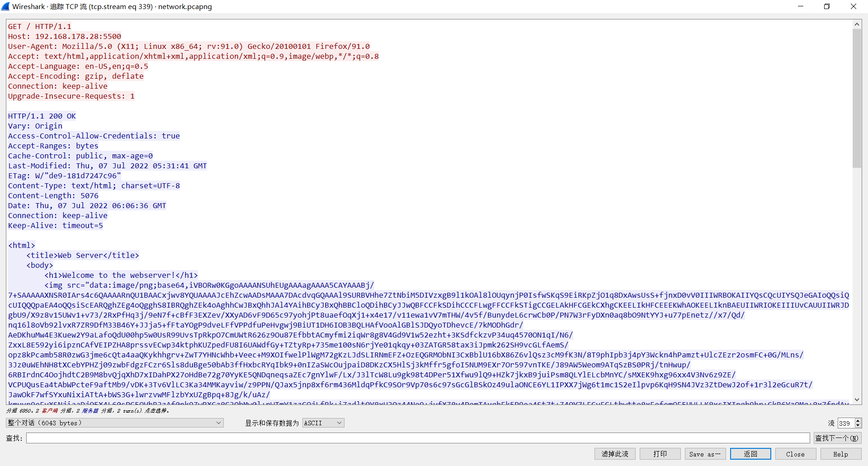Click the 查找 search text field
The image size is (868, 466).
coord(418,438)
